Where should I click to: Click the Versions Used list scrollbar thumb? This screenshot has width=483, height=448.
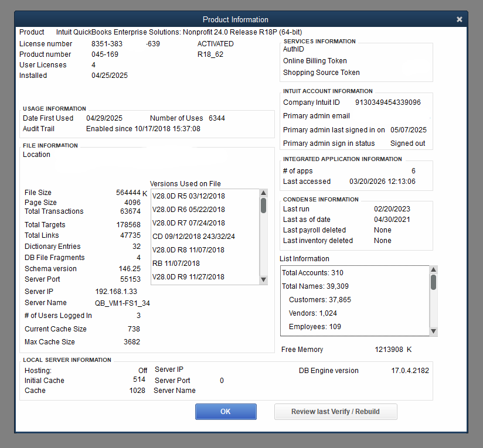(x=263, y=206)
